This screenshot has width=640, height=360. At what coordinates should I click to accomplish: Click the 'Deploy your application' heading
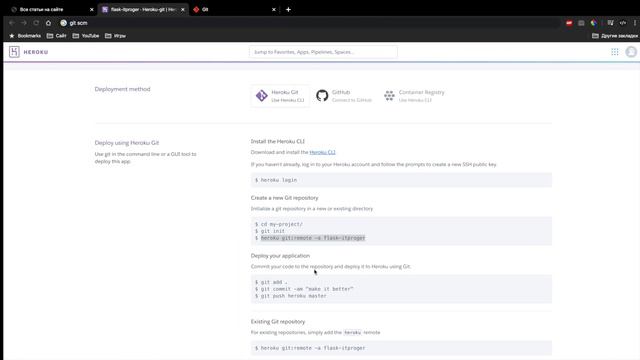tap(280, 256)
